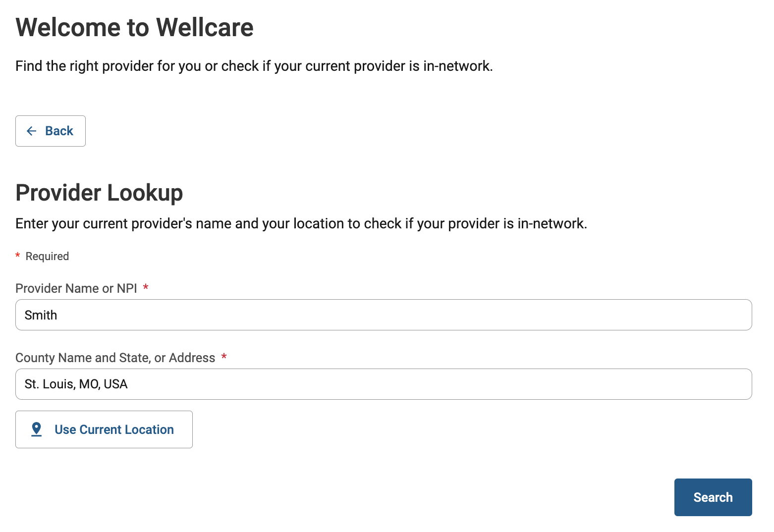Click the left arrow icon in Back button

click(x=32, y=131)
